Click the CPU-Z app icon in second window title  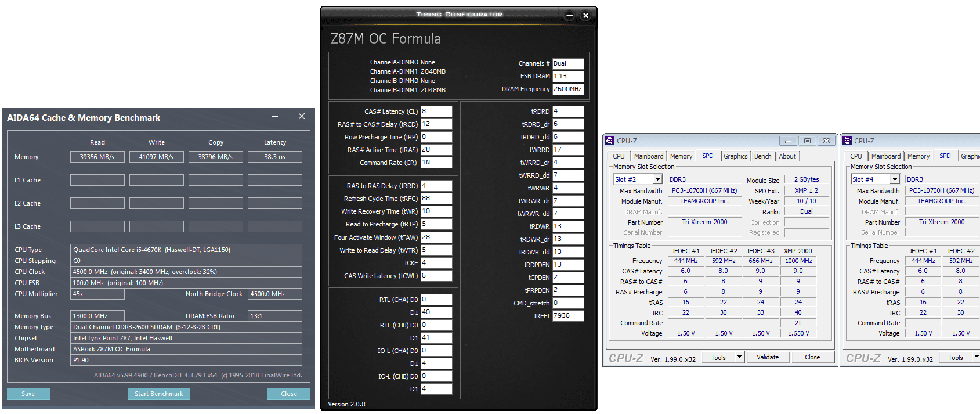pos(847,141)
